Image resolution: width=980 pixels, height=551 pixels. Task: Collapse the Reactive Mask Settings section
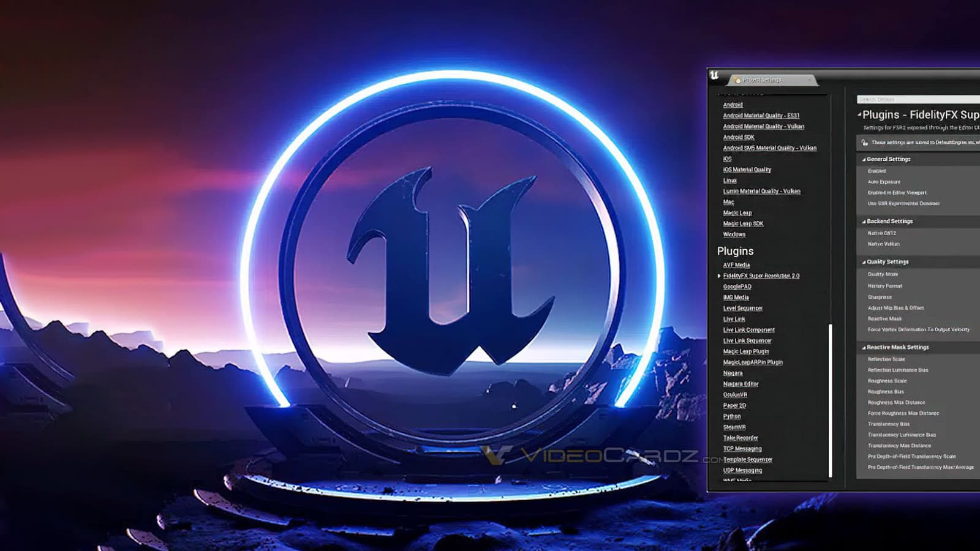click(x=864, y=348)
